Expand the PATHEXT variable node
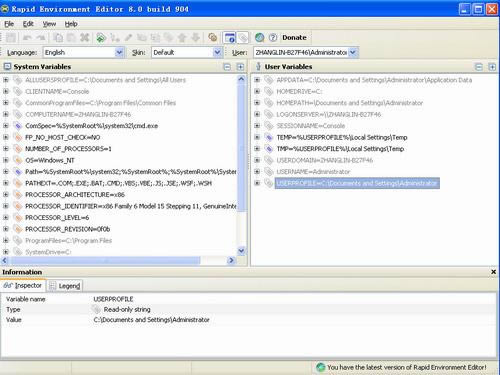 click(6, 183)
